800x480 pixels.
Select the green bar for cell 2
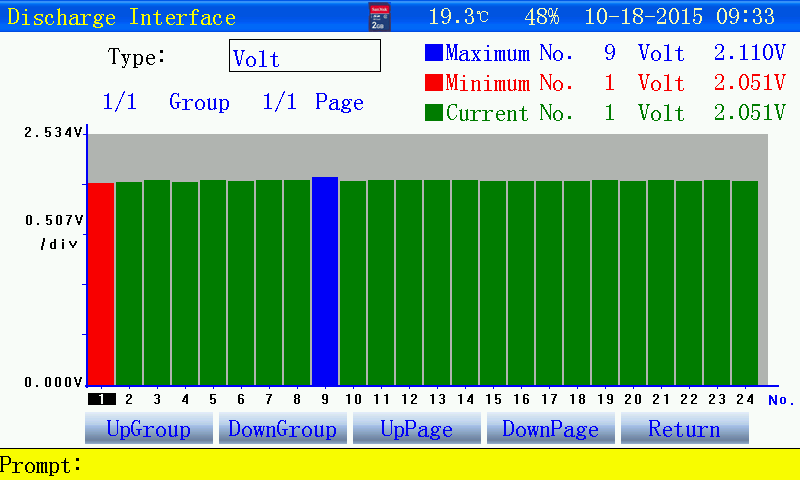coord(129,283)
